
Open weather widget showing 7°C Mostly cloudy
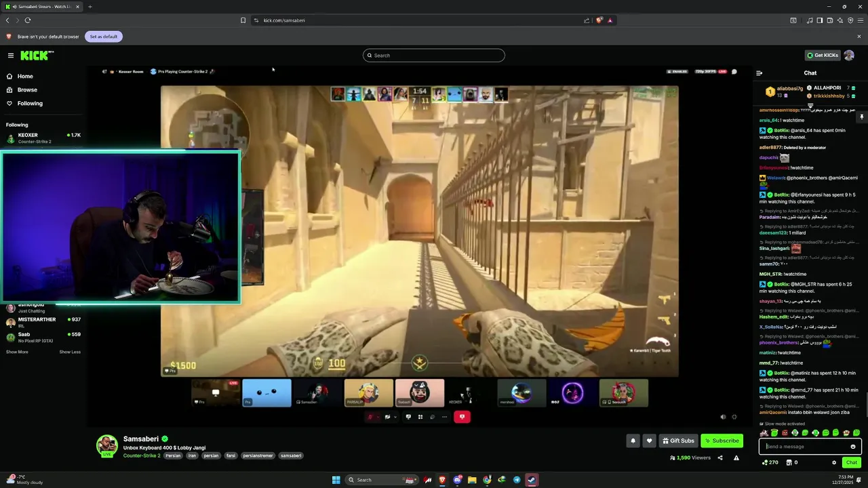[24, 480]
